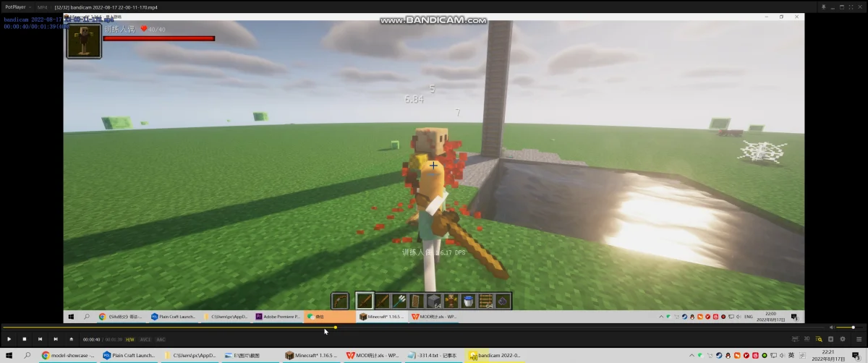Click the training dummy portrait thumbnail
The height and width of the screenshot is (363, 868).
coord(84,40)
